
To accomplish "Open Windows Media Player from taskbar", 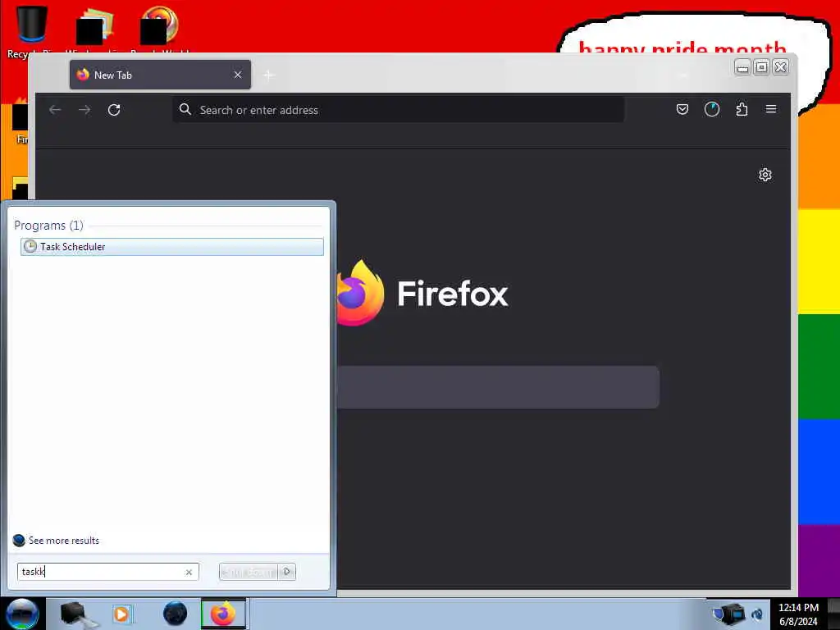I will click(x=122, y=614).
